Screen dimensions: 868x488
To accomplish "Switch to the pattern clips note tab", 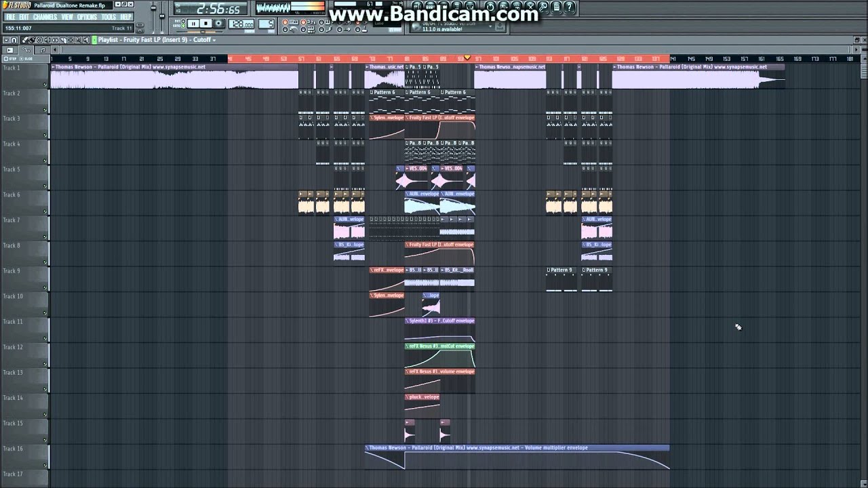I will (x=42, y=50).
